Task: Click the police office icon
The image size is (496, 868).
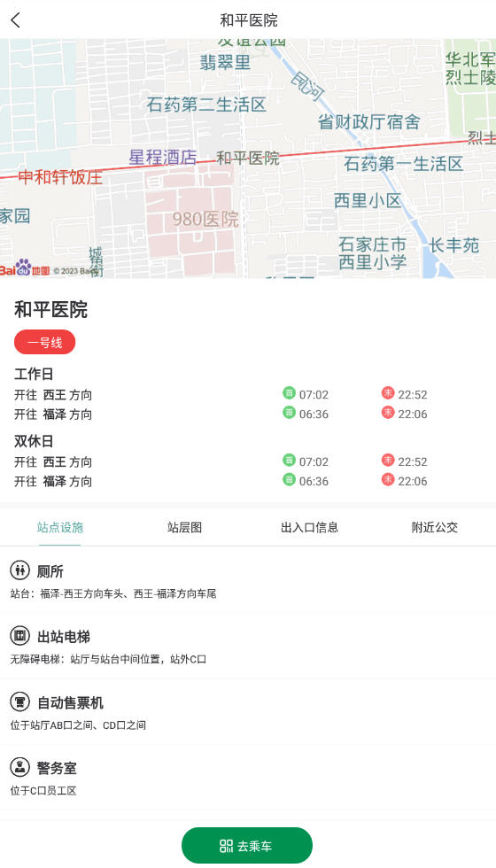Action: [x=19, y=767]
